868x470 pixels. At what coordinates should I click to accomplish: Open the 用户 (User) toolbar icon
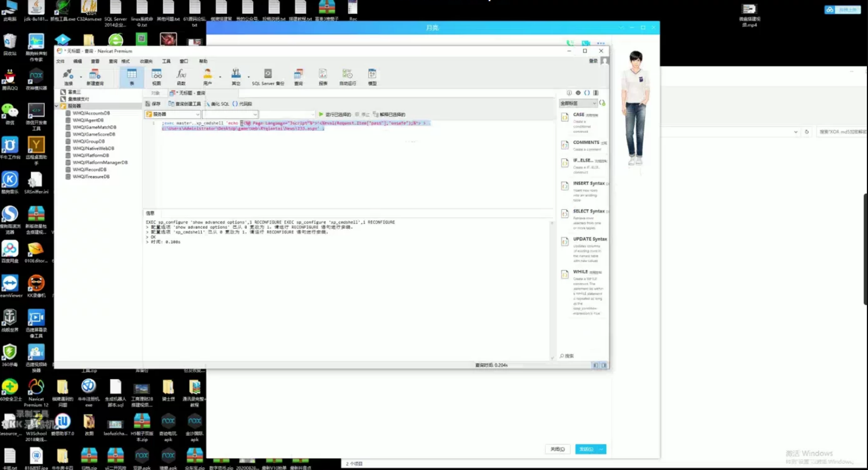(207, 77)
